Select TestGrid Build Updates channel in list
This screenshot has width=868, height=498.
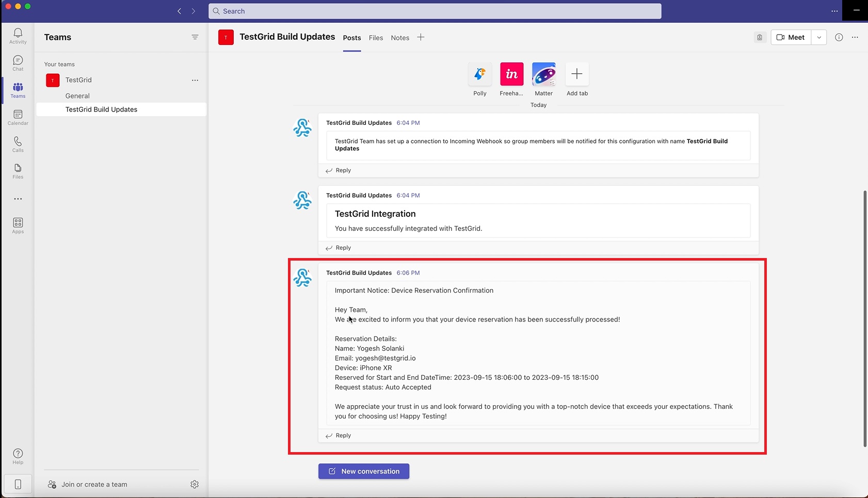coord(121,109)
